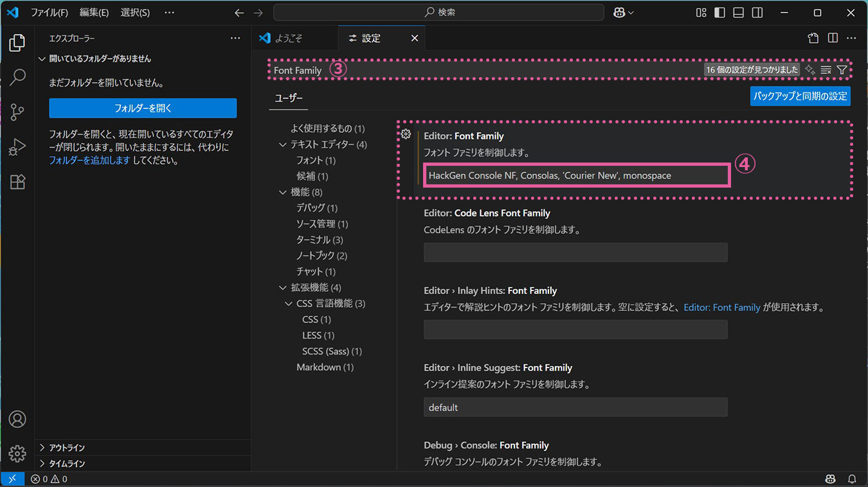Viewport: 868px width, 487px height.
Task: Collapse the 拡張機能 tree group
Action: (283, 288)
